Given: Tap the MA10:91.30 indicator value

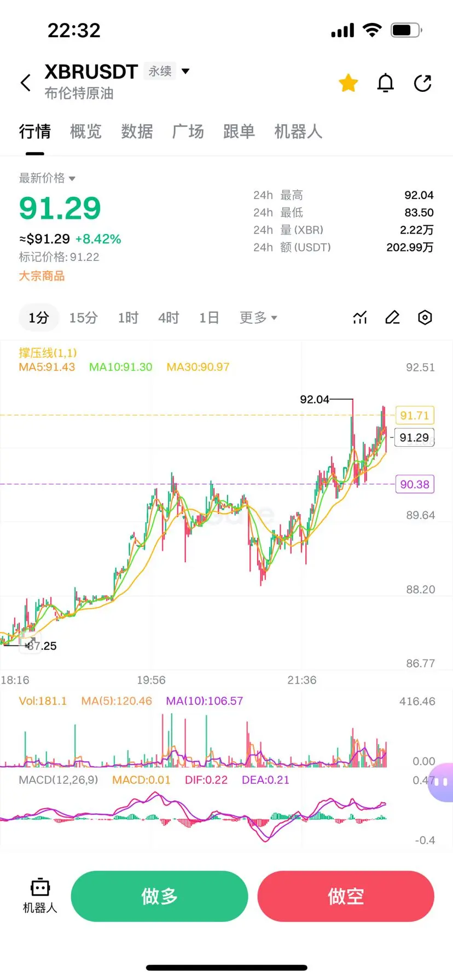Looking at the screenshot, I should pyautogui.click(x=121, y=367).
